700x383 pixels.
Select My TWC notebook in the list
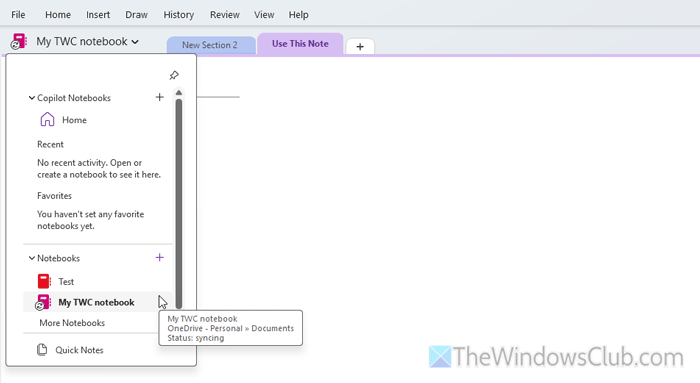pyautogui.click(x=97, y=302)
